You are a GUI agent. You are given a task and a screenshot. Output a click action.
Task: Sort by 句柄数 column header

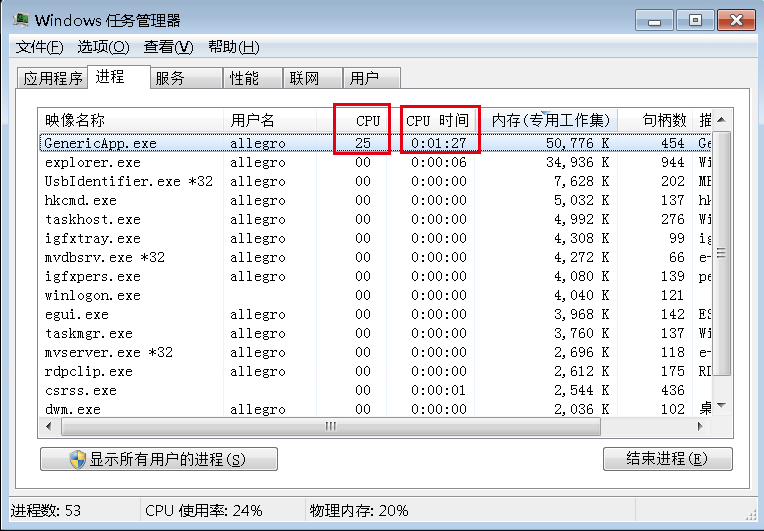click(x=655, y=120)
